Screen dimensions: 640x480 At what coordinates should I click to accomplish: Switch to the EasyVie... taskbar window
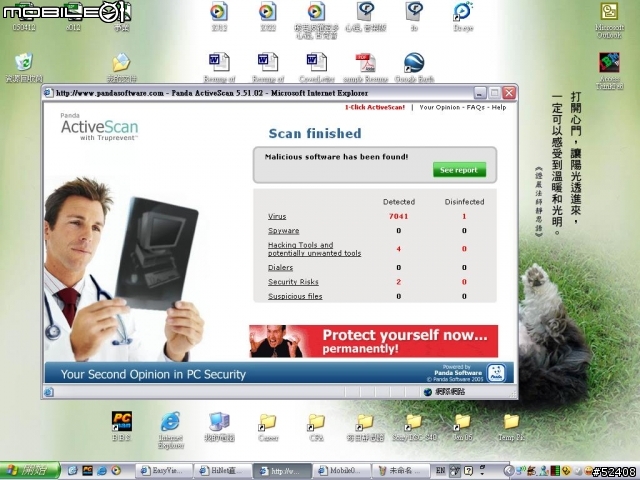(163, 471)
